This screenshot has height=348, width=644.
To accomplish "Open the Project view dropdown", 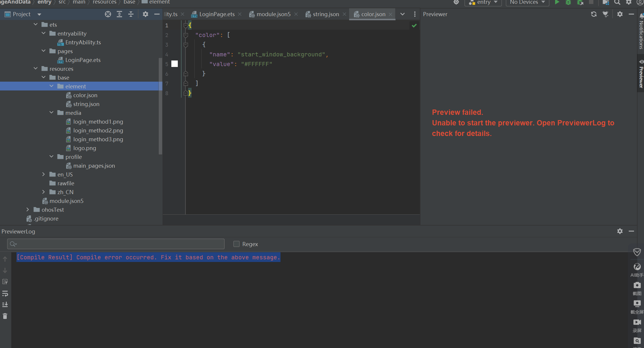I will (x=39, y=14).
